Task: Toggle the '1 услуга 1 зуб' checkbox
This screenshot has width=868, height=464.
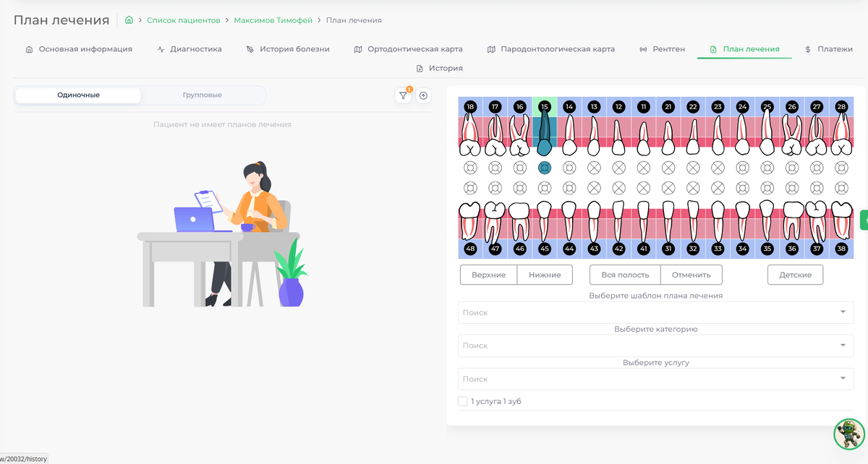Action: coord(463,401)
